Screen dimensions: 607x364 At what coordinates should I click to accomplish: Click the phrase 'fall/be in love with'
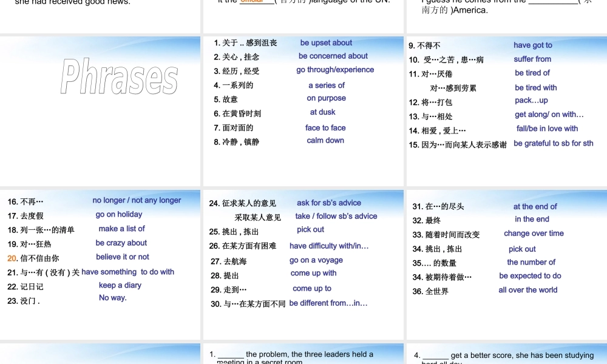click(x=547, y=129)
